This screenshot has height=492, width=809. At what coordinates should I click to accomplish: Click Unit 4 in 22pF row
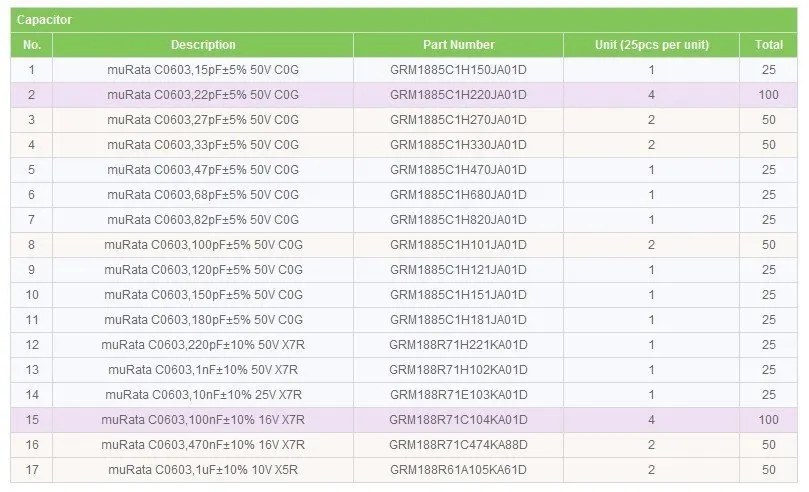[651, 95]
